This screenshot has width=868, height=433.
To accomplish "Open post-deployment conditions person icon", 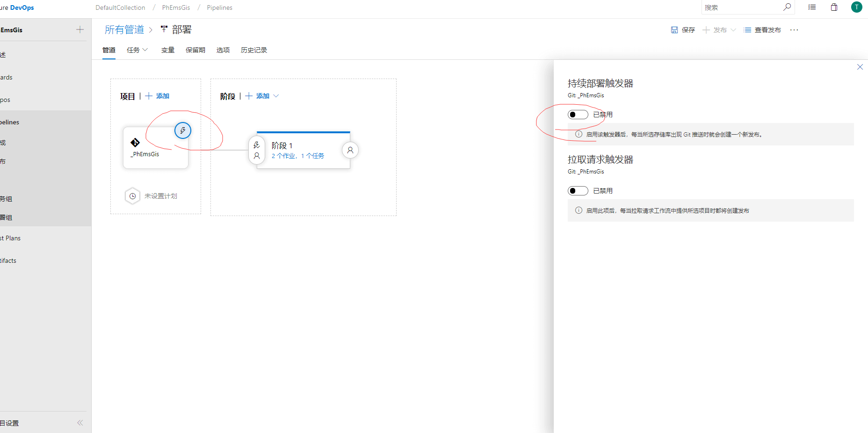I will [350, 150].
